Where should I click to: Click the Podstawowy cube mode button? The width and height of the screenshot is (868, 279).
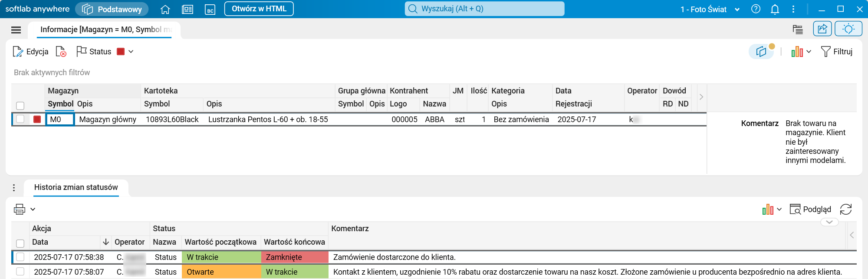pos(112,9)
